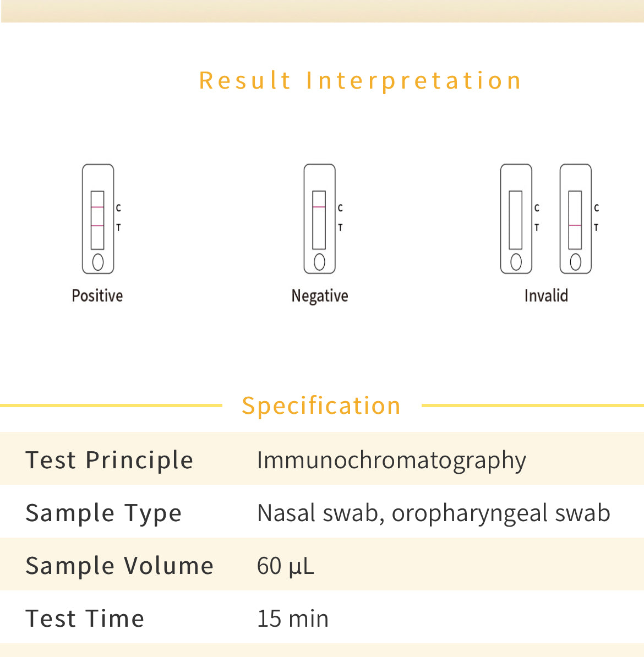Click the "Sample Volume" row label
The image size is (644, 657).
[x=119, y=566]
